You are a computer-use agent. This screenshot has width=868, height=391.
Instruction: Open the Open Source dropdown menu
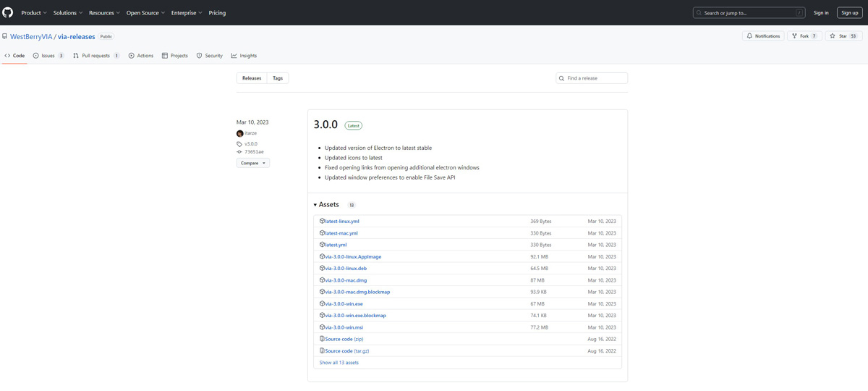tap(146, 12)
